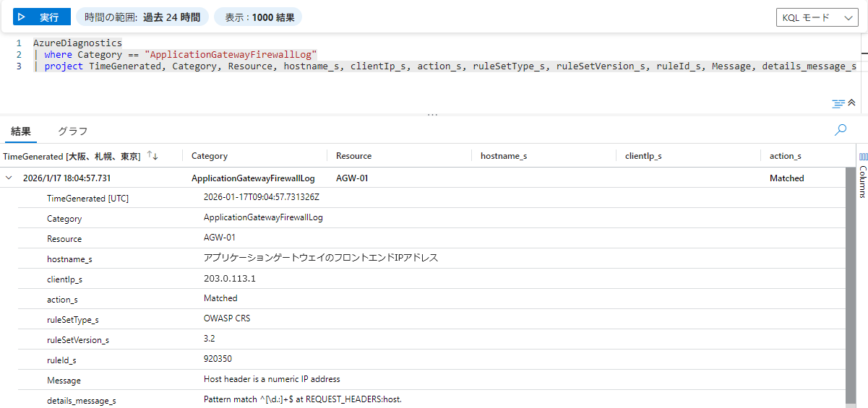Change the 表示 1000 結果 result limit
This screenshot has width=868, height=408.
tap(258, 17)
